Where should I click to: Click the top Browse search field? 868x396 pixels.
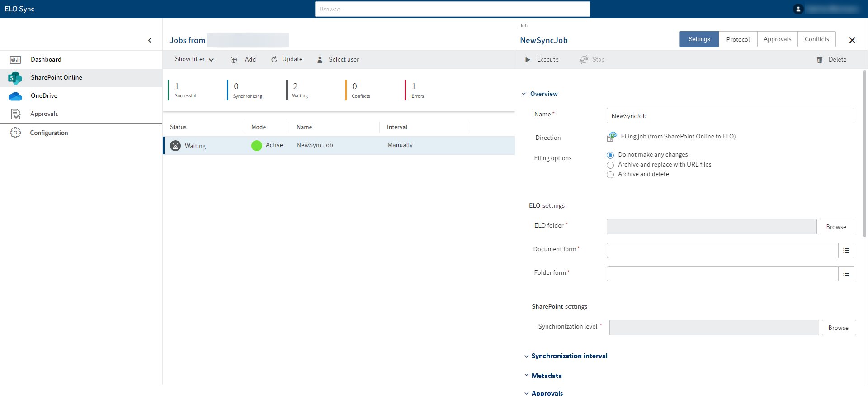[452, 9]
